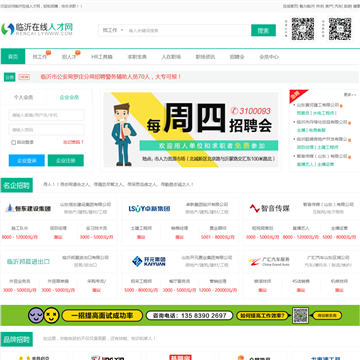Open the 找工作 search type dropdown
The image size is (360, 360).
click(x=112, y=30)
